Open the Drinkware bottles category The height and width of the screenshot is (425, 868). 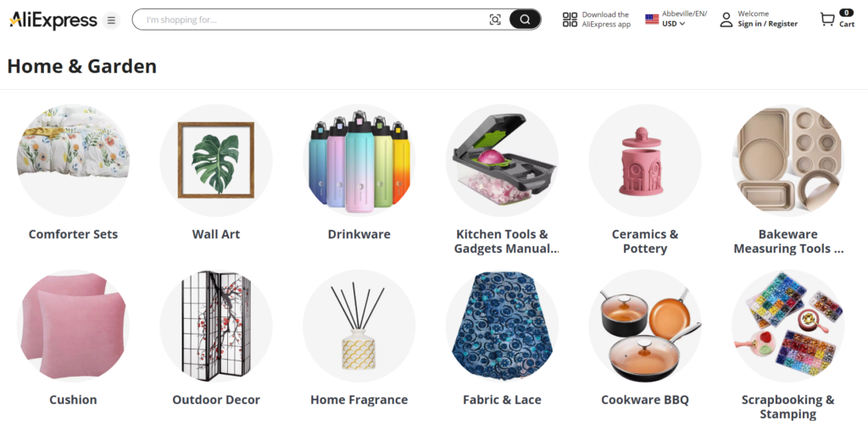pos(359,160)
